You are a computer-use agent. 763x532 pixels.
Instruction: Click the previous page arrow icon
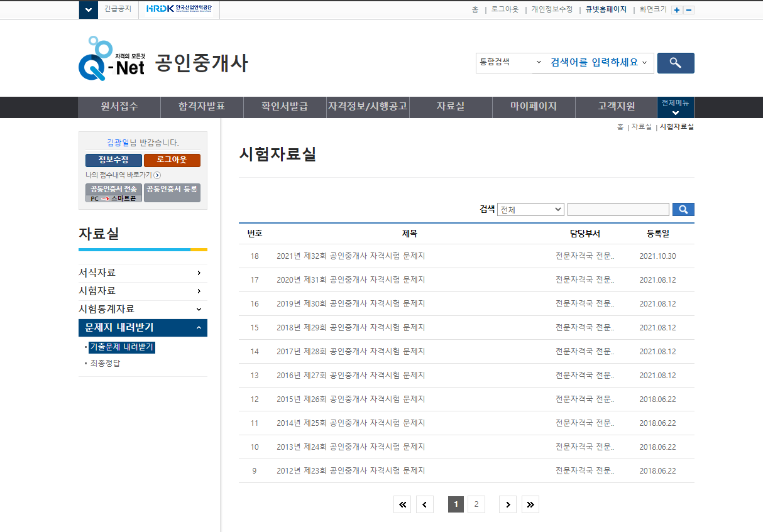click(x=424, y=504)
